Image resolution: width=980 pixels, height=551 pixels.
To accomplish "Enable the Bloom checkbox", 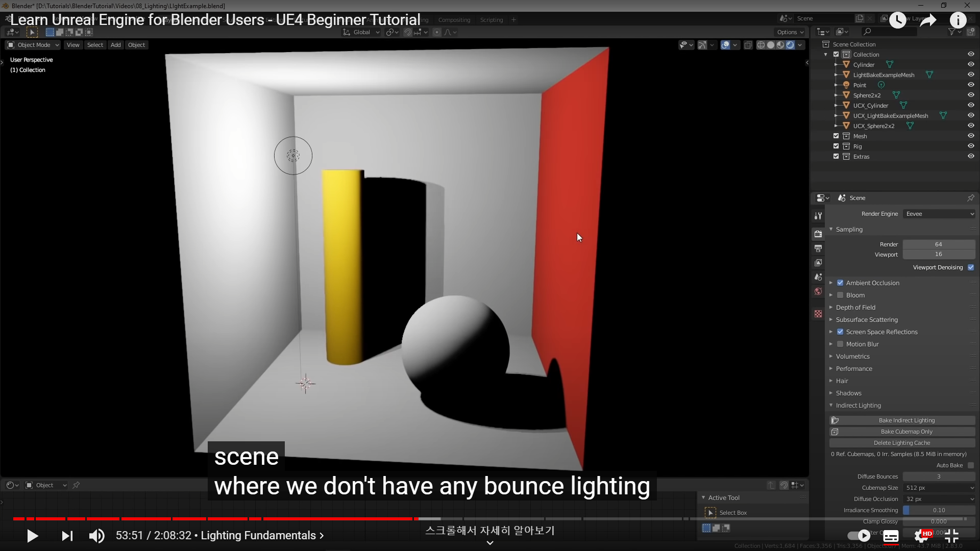I will 840,295.
